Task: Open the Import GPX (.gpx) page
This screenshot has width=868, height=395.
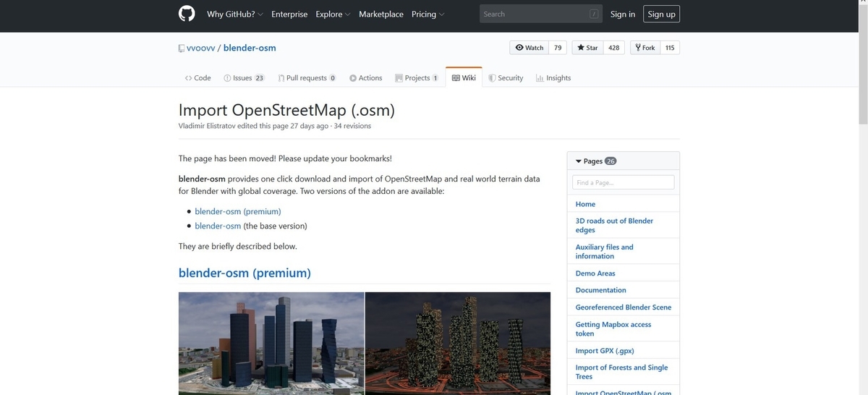Action: 605,350
